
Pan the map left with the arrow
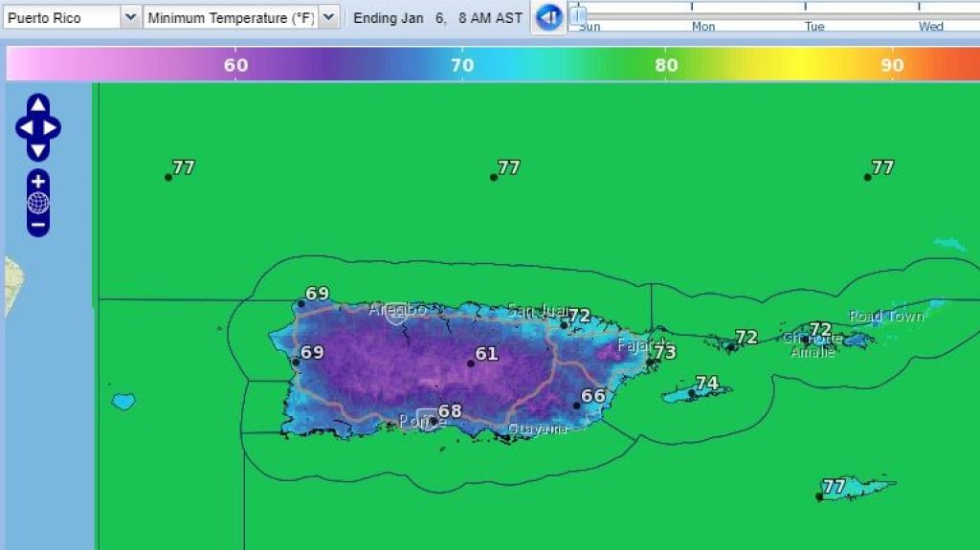tap(25, 127)
